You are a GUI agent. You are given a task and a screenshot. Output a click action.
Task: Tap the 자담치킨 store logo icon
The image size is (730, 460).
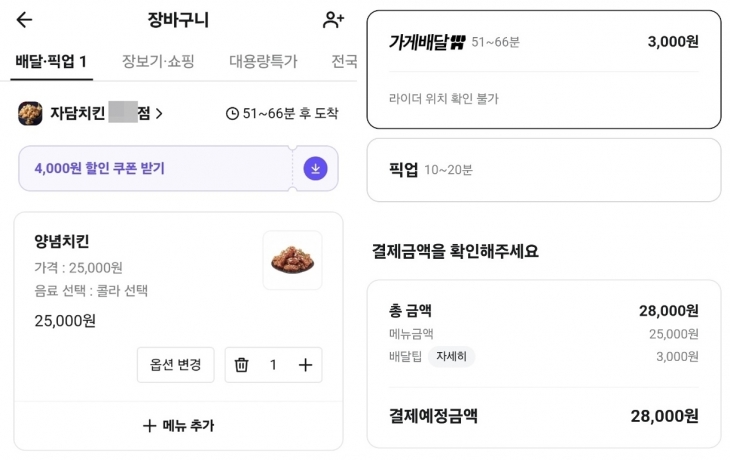[x=30, y=113]
